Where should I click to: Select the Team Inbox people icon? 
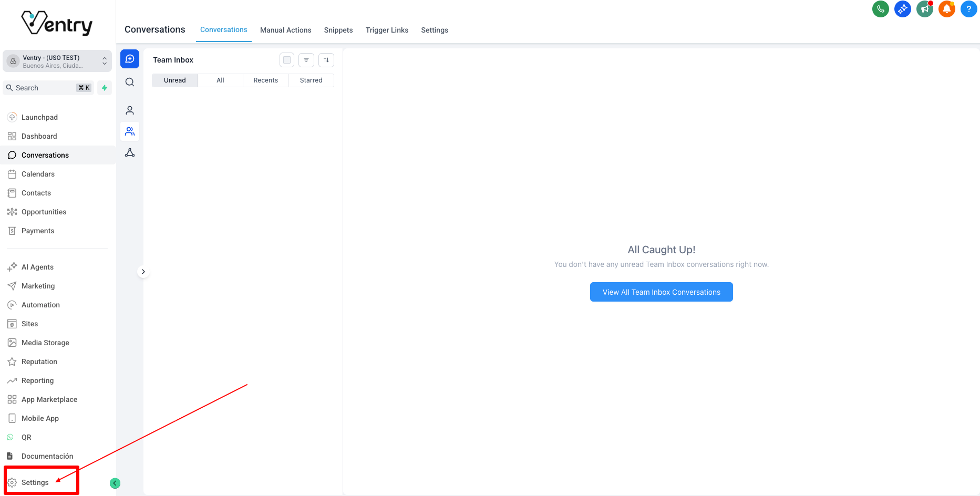(130, 131)
